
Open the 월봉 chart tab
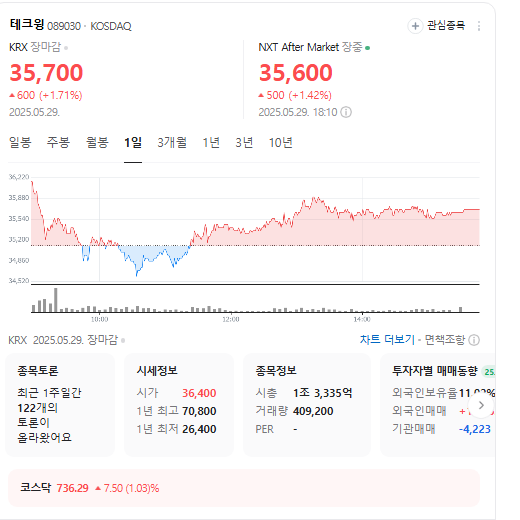97,143
